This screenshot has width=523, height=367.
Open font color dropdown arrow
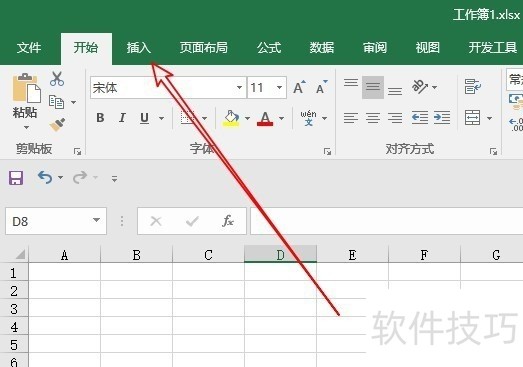click(281, 118)
